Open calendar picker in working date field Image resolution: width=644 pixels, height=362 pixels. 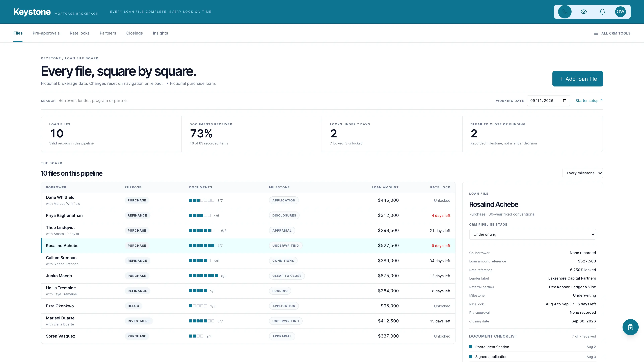(565, 101)
